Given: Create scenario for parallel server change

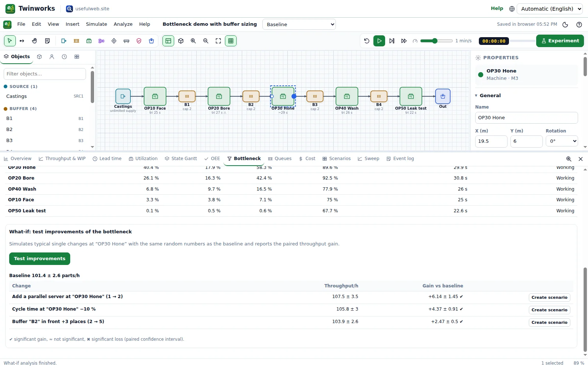Looking at the screenshot, I should click(549, 297).
